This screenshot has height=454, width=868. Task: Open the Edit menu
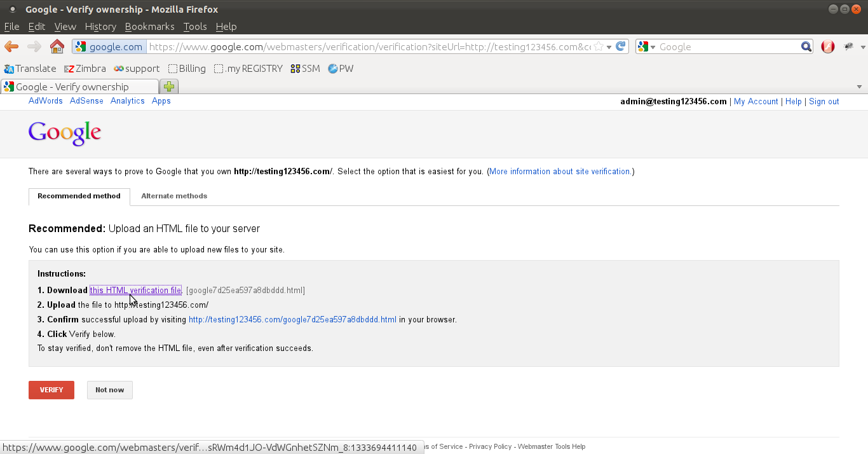(x=37, y=27)
